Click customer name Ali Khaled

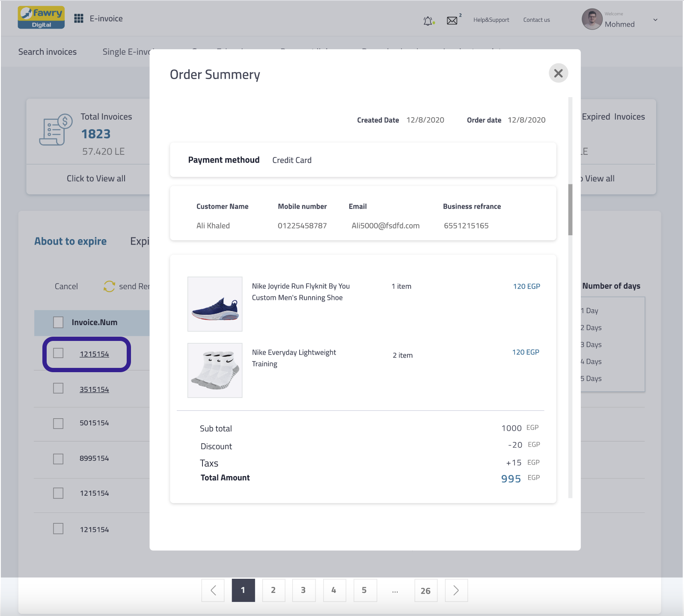click(x=213, y=225)
